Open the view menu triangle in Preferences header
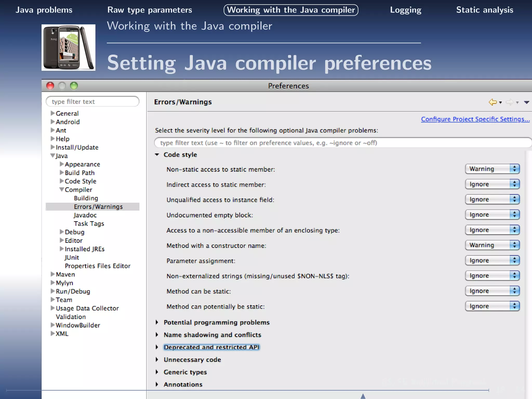The width and height of the screenshot is (532, 399). [527, 102]
